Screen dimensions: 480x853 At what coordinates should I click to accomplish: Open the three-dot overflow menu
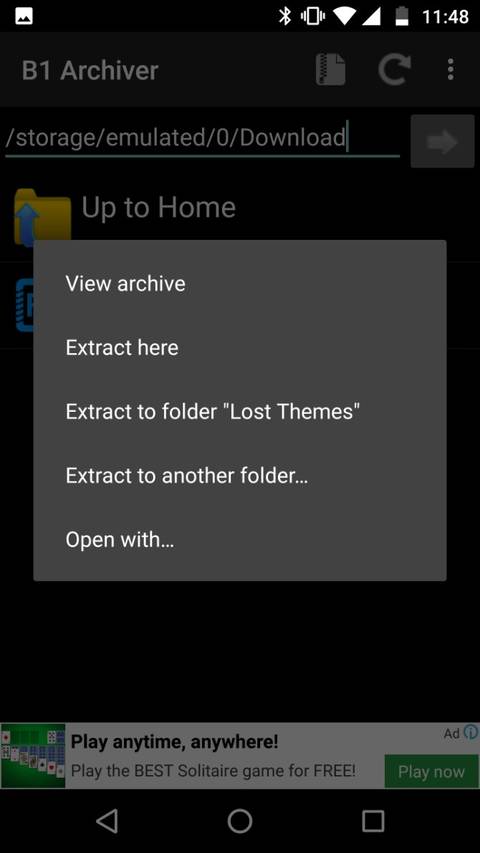(x=450, y=70)
